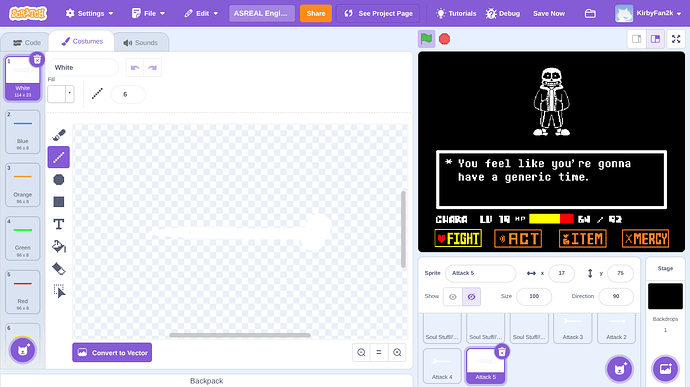
Task: Zoom in on the costume canvas
Action: tap(397, 352)
